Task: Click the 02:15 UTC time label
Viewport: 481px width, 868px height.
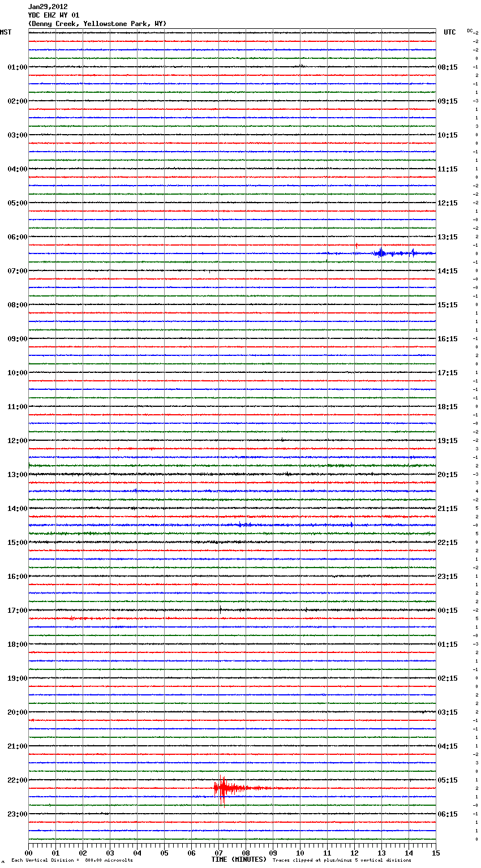Action: pos(448,678)
